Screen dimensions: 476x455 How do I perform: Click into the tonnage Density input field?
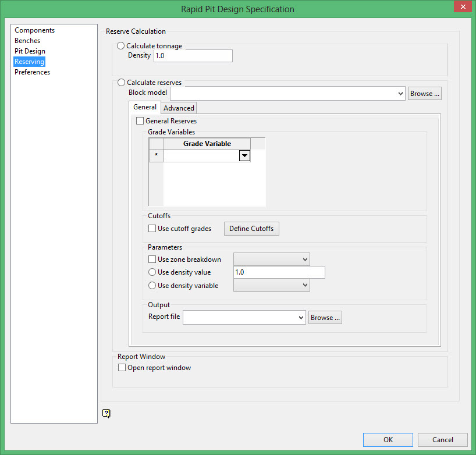[193, 56]
